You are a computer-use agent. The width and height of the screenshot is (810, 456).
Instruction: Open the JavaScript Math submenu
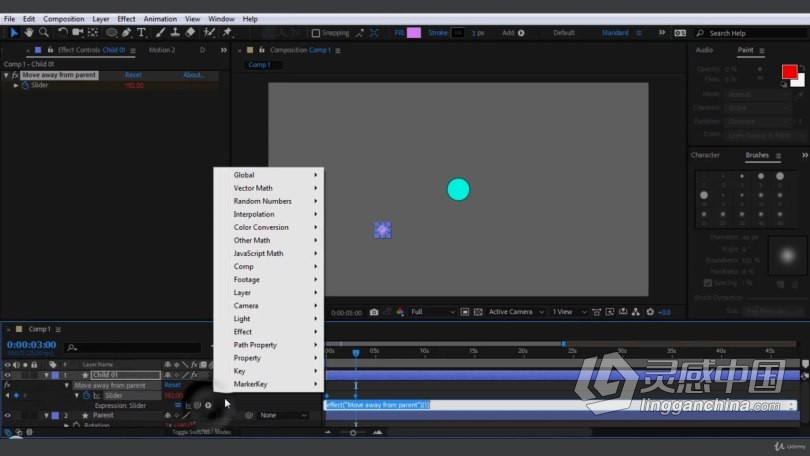(269, 254)
